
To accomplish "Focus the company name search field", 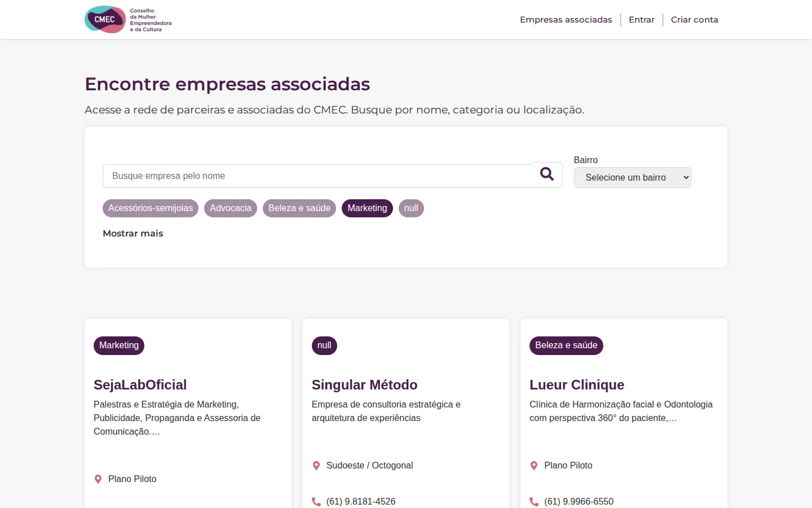I will pyautogui.click(x=317, y=176).
